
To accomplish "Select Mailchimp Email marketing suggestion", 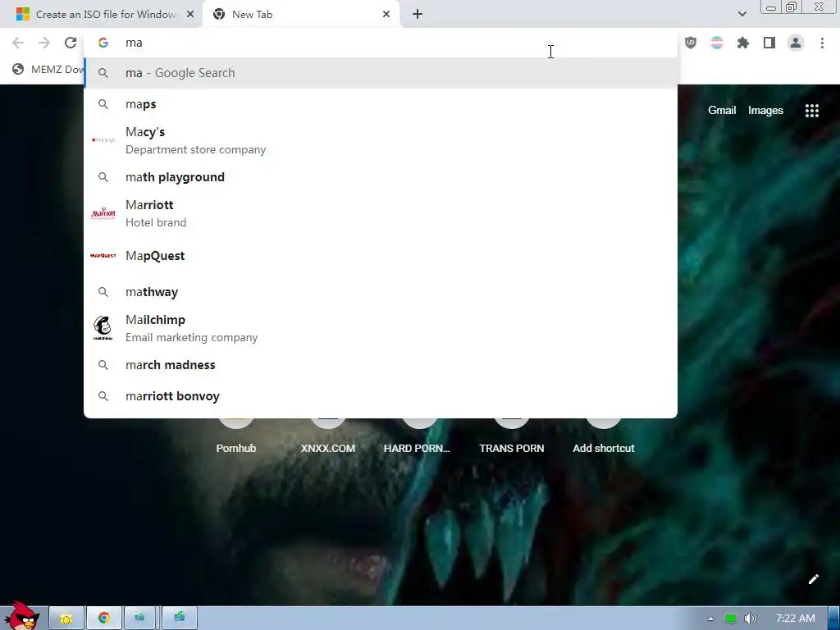I will [x=381, y=328].
